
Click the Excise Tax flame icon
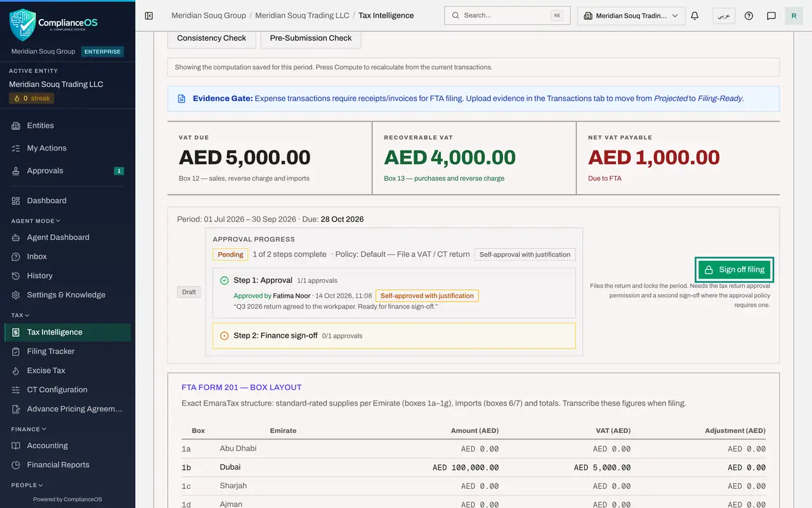(x=16, y=370)
